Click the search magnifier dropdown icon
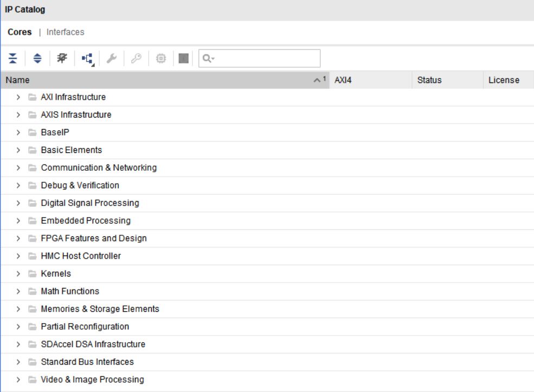This screenshot has height=392, width=534. click(x=208, y=58)
